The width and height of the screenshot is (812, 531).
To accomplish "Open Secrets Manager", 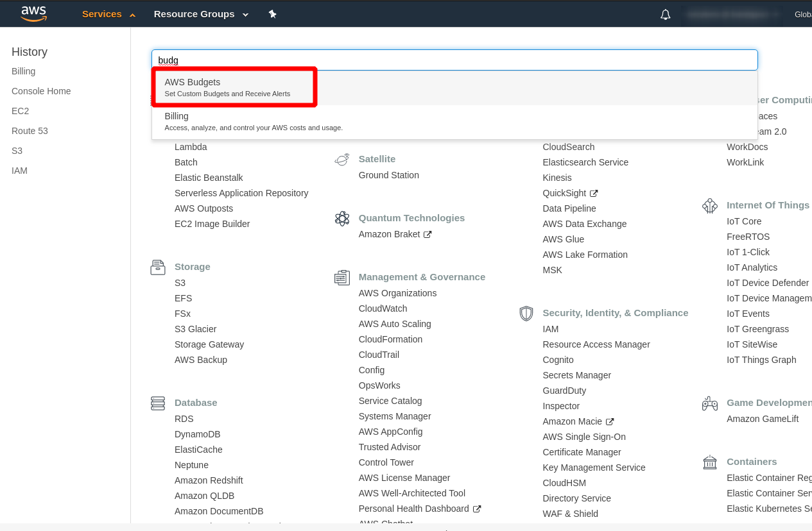I will (577, 375).
